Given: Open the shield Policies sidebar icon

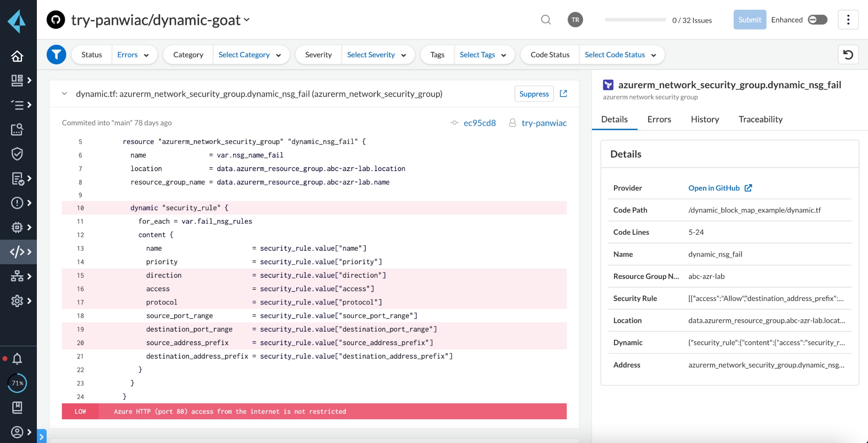Looking at the screenshot, I should [x=17, y=154].
